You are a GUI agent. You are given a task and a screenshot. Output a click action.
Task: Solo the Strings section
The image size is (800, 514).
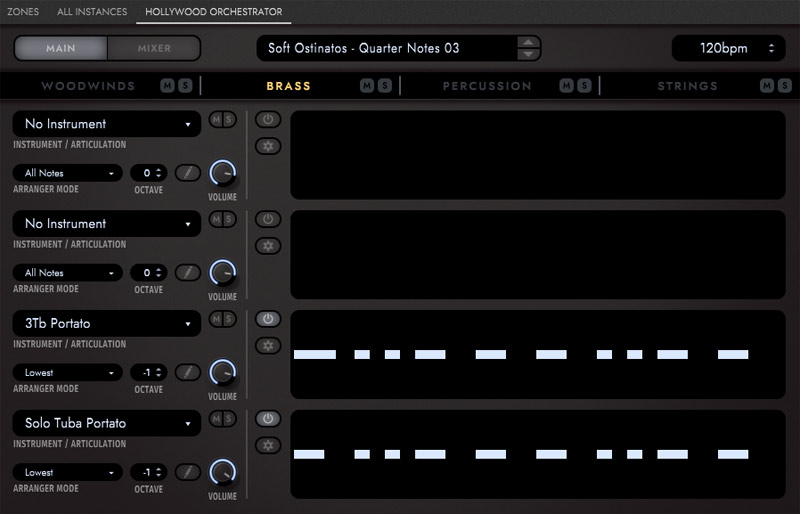tap(785, 86)
